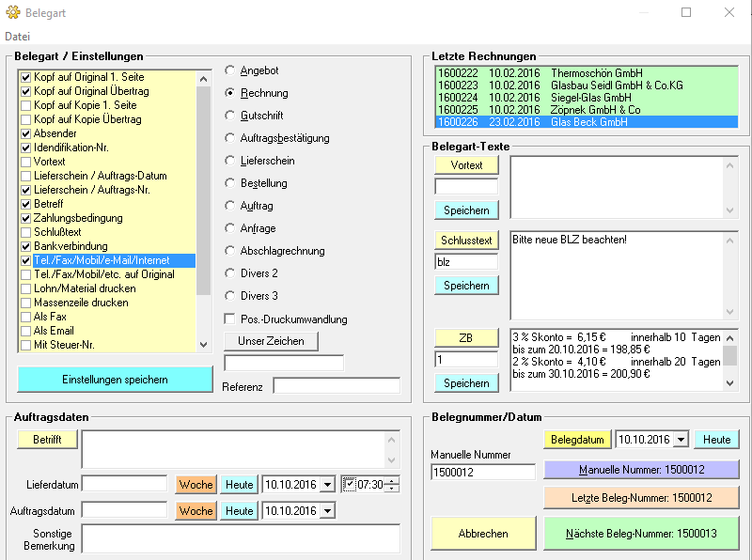752x560 pixels.
Task: Click Einstellungen speichern button
Action: point(115,380)
